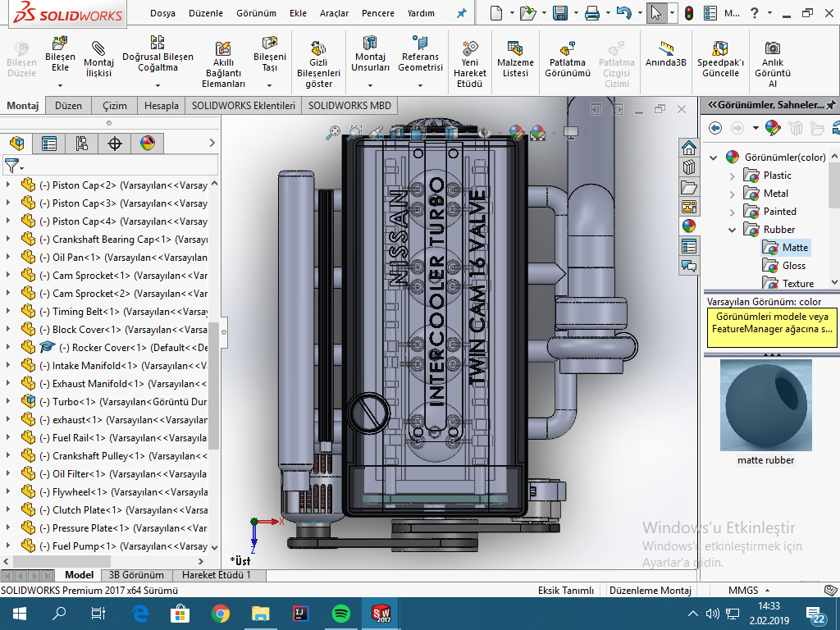
Task: Open the Referans Geometrisi dropdown arrow
Action: [420, 85]
